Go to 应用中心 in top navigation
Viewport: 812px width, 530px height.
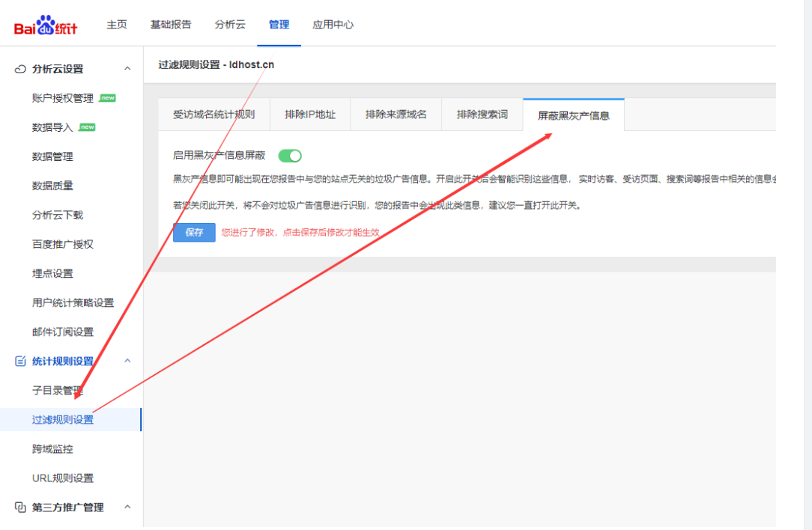click(x=333, y=25)
